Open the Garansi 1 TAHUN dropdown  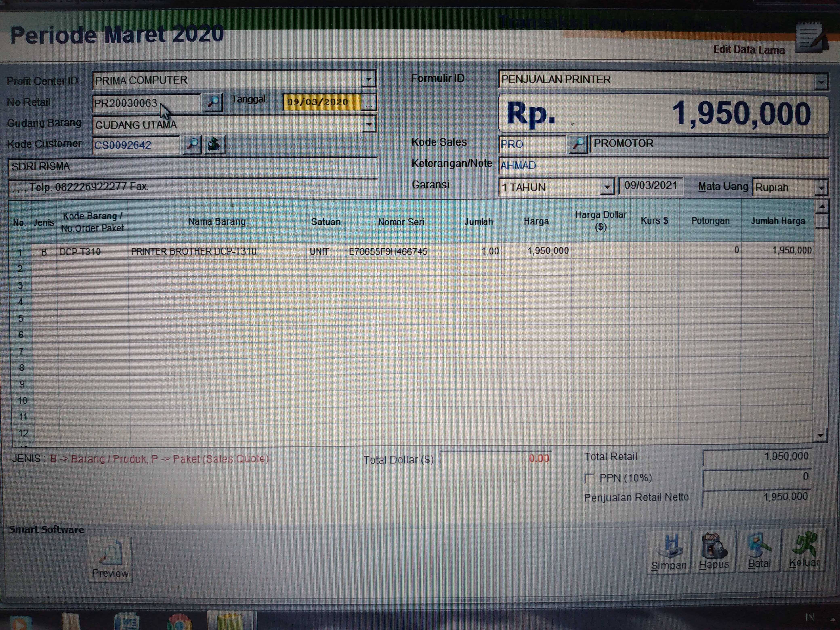coord(607,187)
